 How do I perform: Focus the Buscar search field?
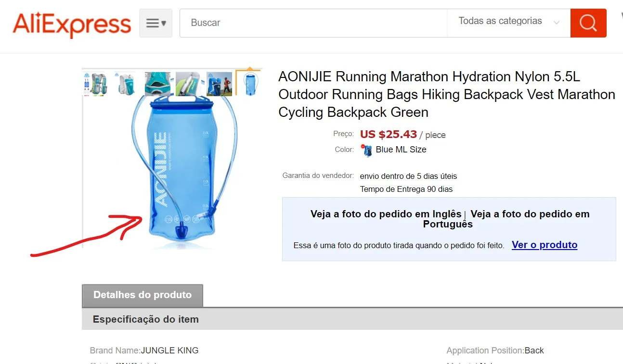[313, 23]
